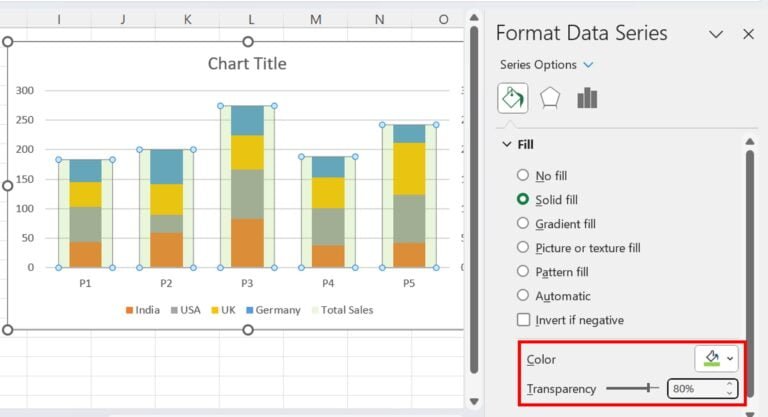
Task: Click the Chart Title text
Action: (x=247, y=64)
